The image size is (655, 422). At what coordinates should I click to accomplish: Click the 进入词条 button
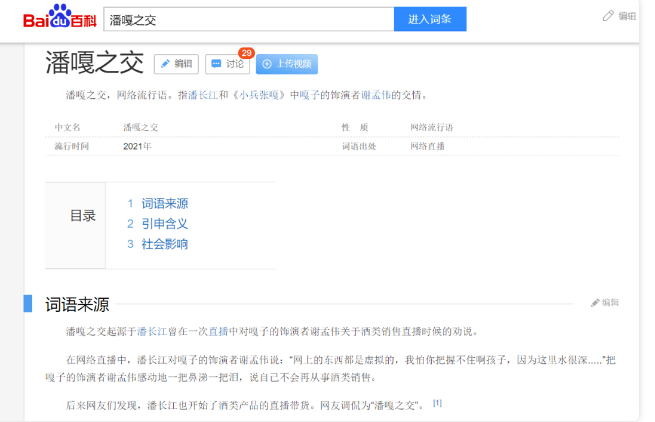[x=430, y=19]
